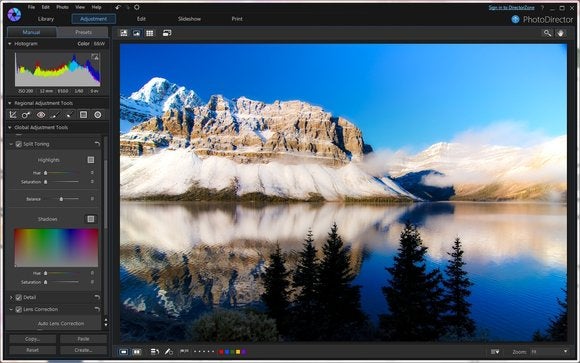Switch to viewer and browser mode icon
The height and width of the screenshot is (363, 580).
click(x=124, y=33)
